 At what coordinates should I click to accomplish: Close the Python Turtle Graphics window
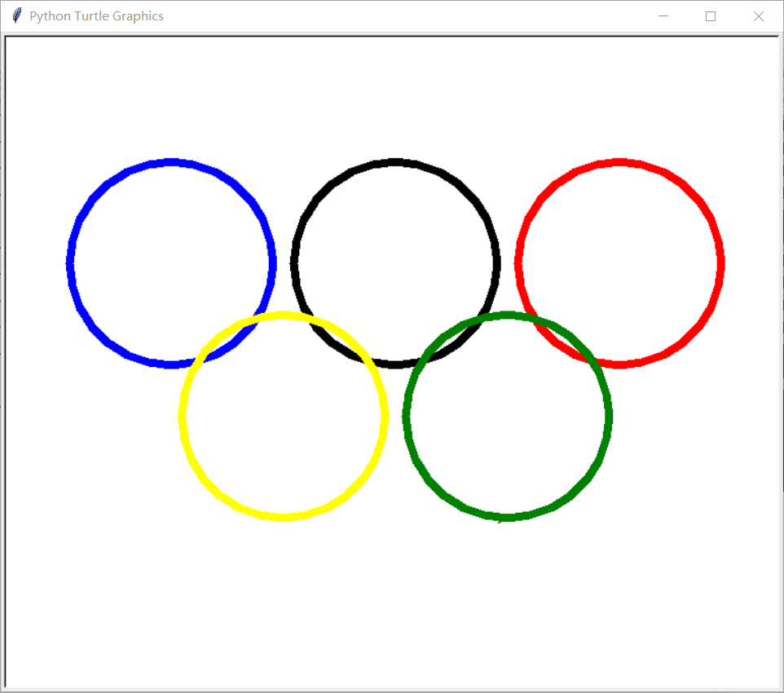758,16
